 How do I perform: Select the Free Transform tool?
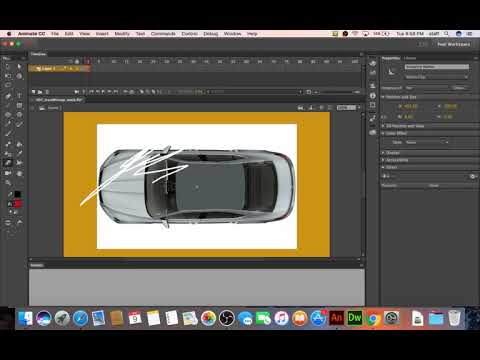7,76
